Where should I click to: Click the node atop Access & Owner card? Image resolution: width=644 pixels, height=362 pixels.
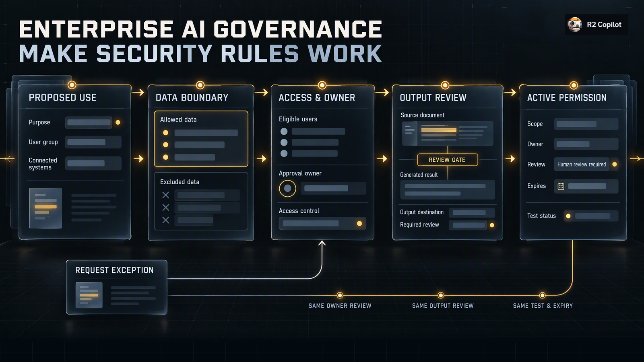(322, 85)
